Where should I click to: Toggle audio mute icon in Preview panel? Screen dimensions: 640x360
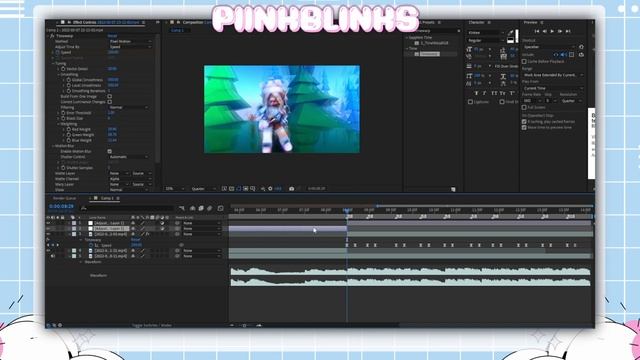pos(563,55)
